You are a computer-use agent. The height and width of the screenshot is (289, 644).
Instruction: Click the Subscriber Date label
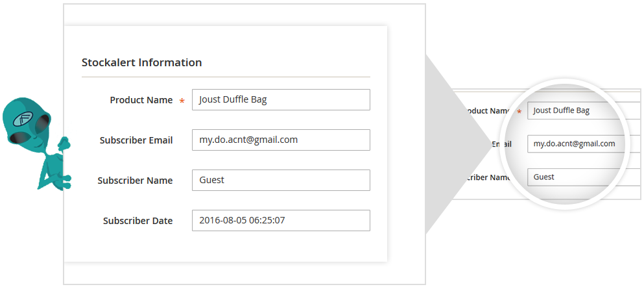pos(137,221)
